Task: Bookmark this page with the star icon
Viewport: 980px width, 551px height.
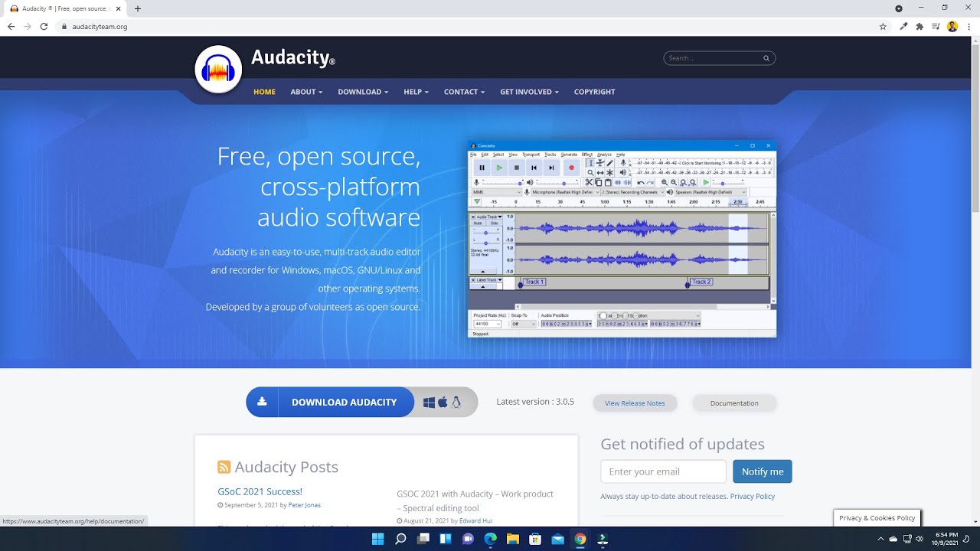Action: tap(883, 26)
